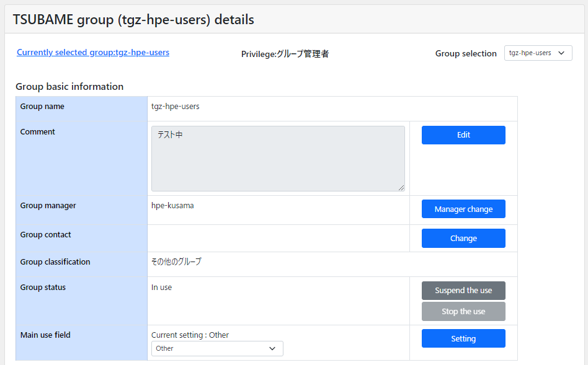This screenshot has width=588, height=365.
Task: Click the 'Current setting : Other' text
Action: [x=190, y=335]
